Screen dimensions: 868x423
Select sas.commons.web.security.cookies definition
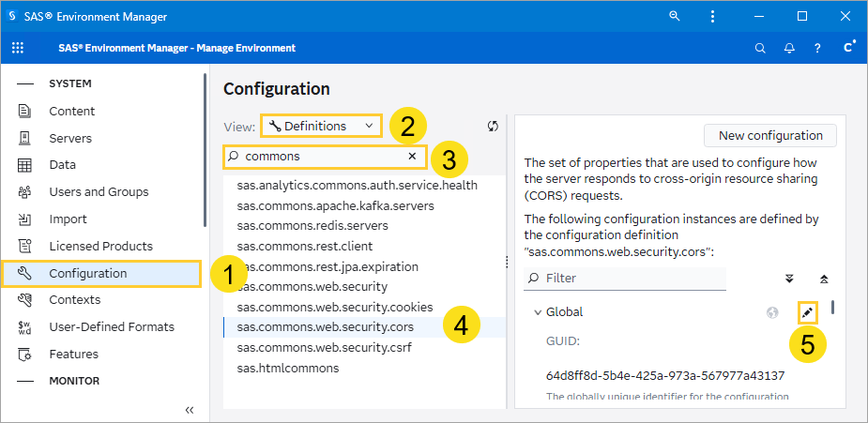coord(335,307)
